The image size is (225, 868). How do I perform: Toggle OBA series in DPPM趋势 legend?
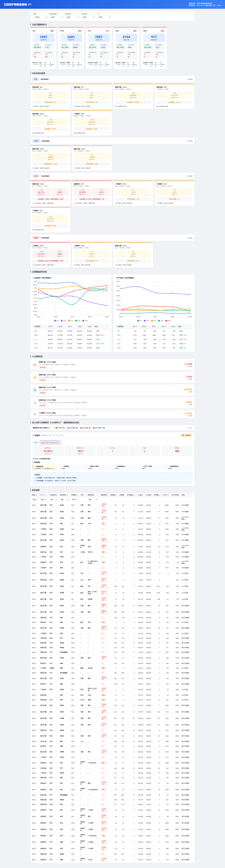[168, 321]
